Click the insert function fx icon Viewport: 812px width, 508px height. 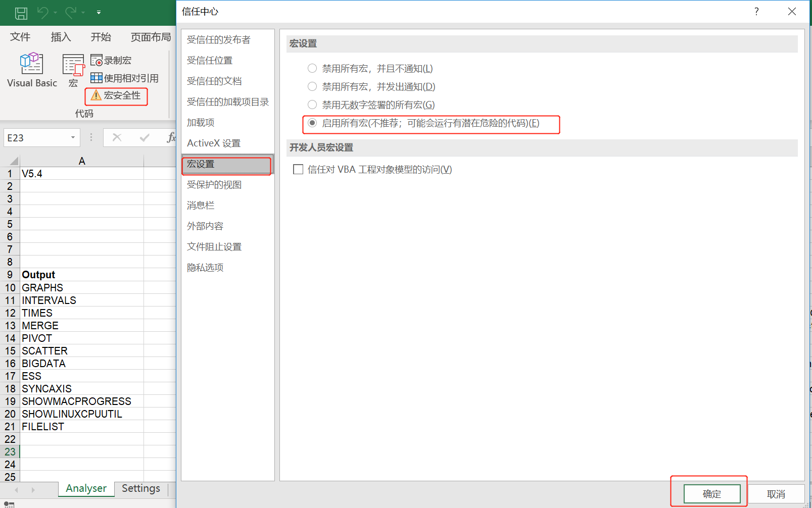171,138
